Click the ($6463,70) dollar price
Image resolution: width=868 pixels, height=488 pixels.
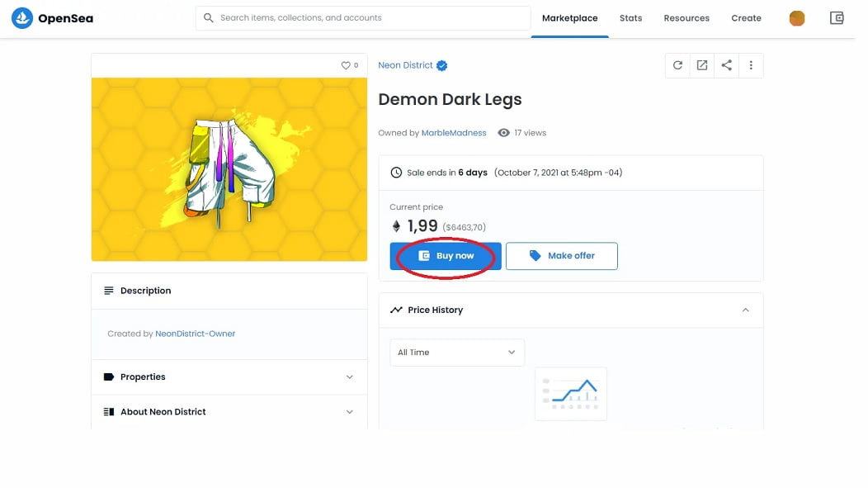point(464,227)
